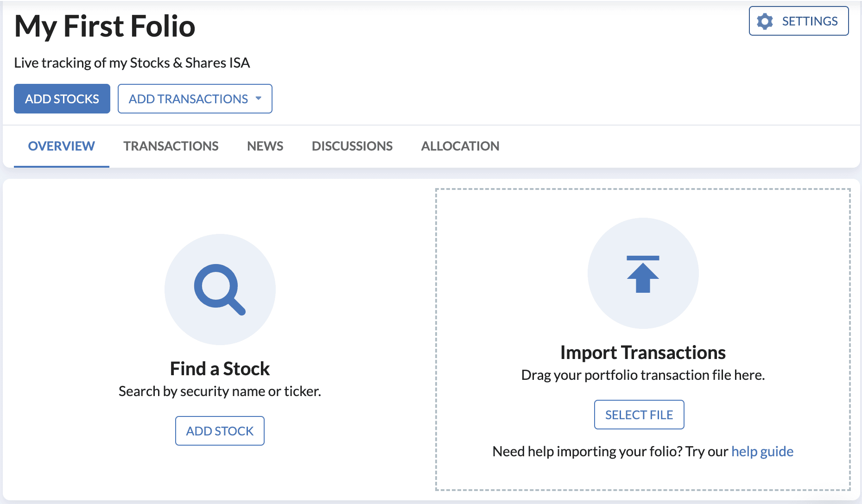Switch to the Transactions tab
This screenshot has height=504, width=862.
tap(171, 146)
